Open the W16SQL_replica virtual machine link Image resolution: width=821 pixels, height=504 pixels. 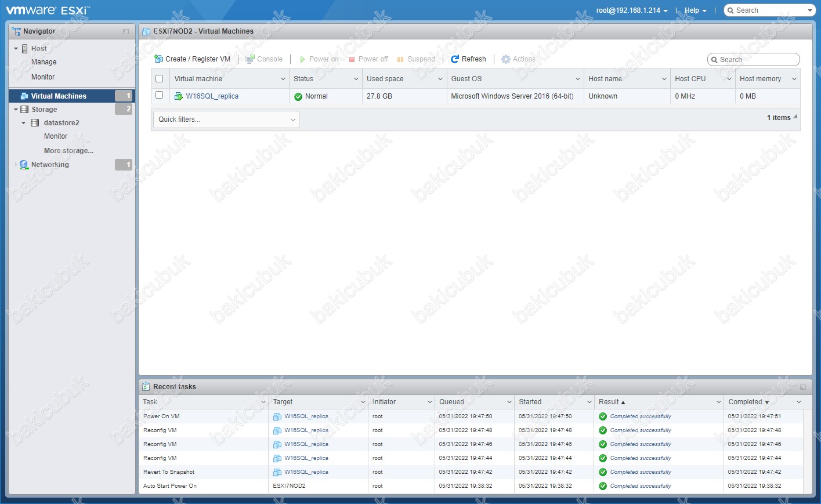[212, 96]
